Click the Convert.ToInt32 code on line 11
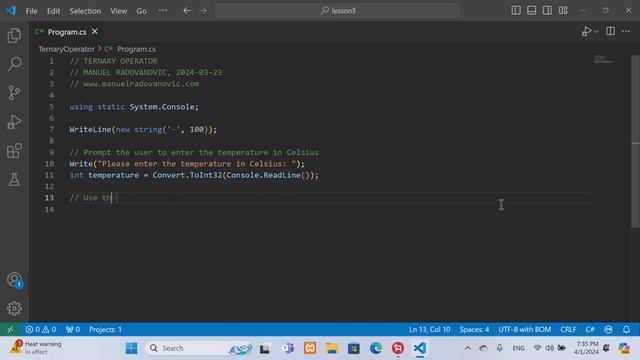This screenshot has width=640, height=360. (187, 175)
